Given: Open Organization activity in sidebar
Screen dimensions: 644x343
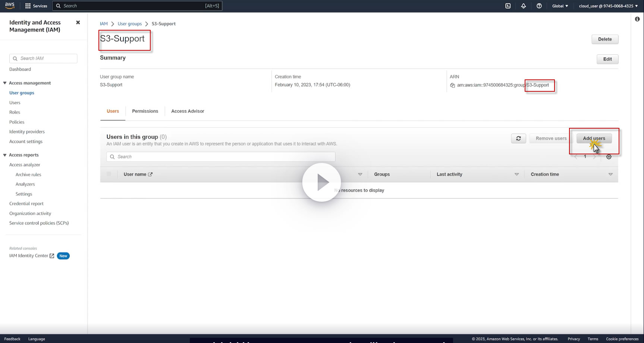Looking at the screenshot, I should [x=30, y=213].
